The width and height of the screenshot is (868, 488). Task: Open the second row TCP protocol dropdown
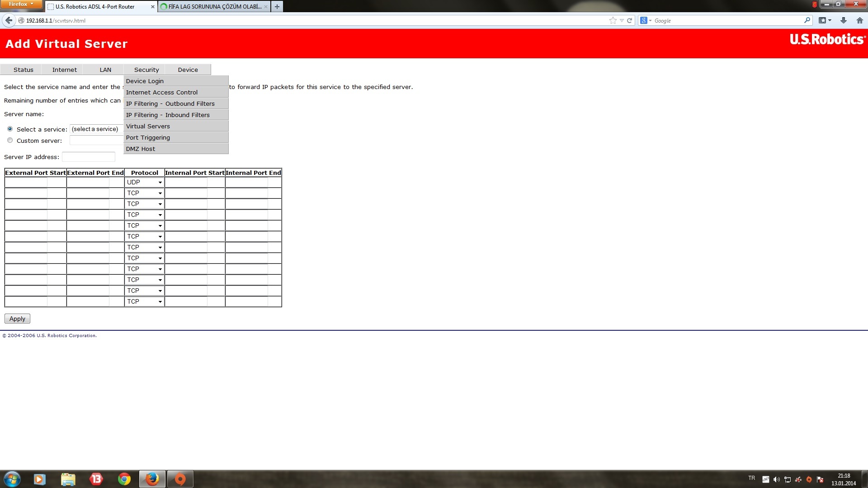point(144,193)
